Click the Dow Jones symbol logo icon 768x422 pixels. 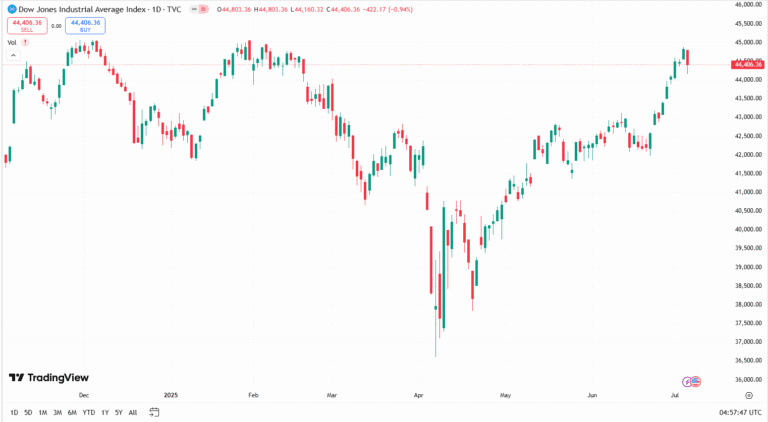pos(11,8)
